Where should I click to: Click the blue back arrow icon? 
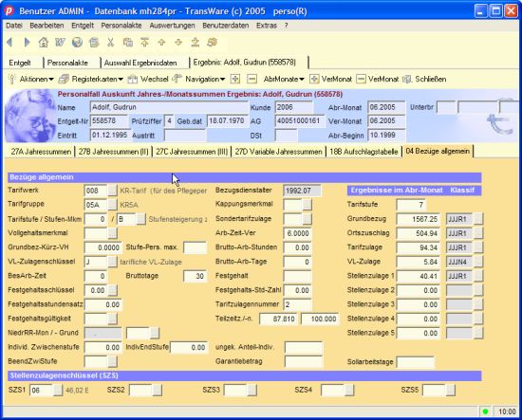pyautogui.click(x=9, y=43)
